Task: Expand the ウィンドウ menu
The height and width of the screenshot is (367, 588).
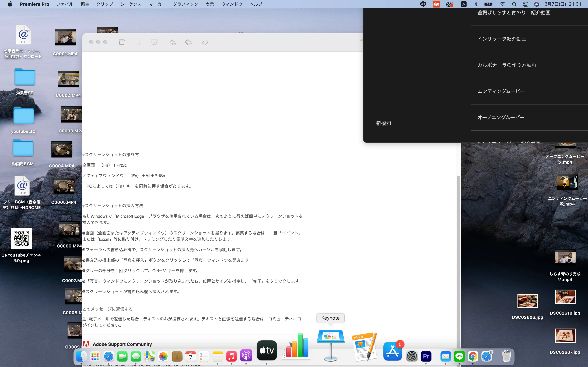Action: point(232,4)
